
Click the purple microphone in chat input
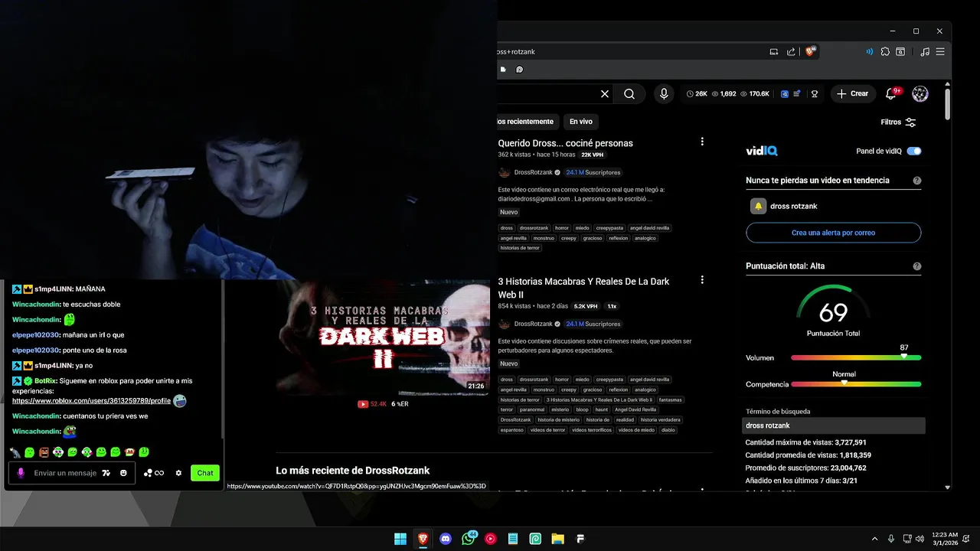click(x=21, y=473)
